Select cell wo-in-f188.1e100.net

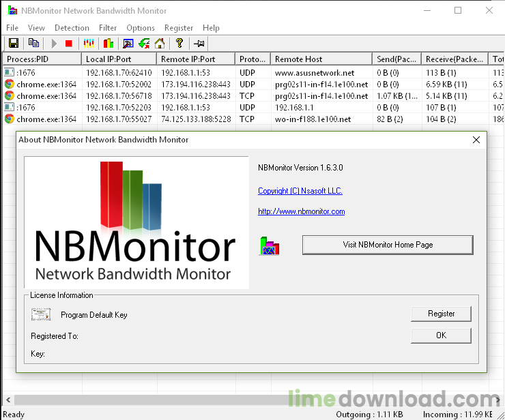click(x=313, y=119)
